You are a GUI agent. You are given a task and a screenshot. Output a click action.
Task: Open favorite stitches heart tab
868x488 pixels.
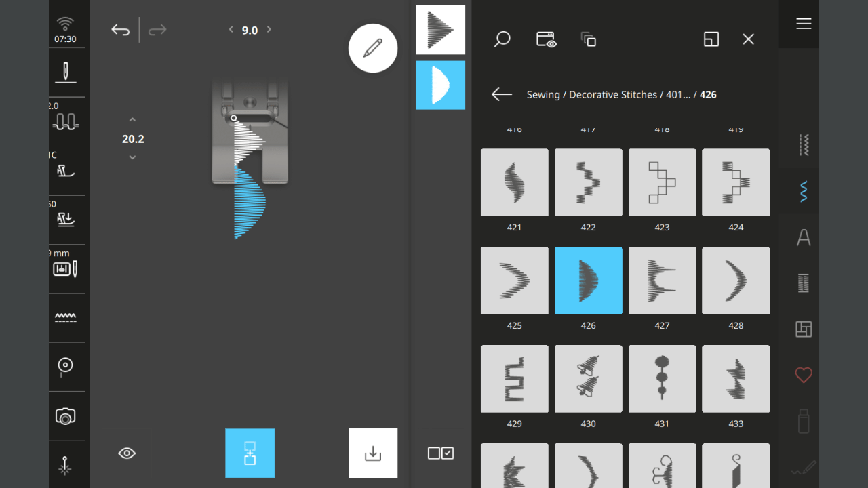(x=804, y=375)
